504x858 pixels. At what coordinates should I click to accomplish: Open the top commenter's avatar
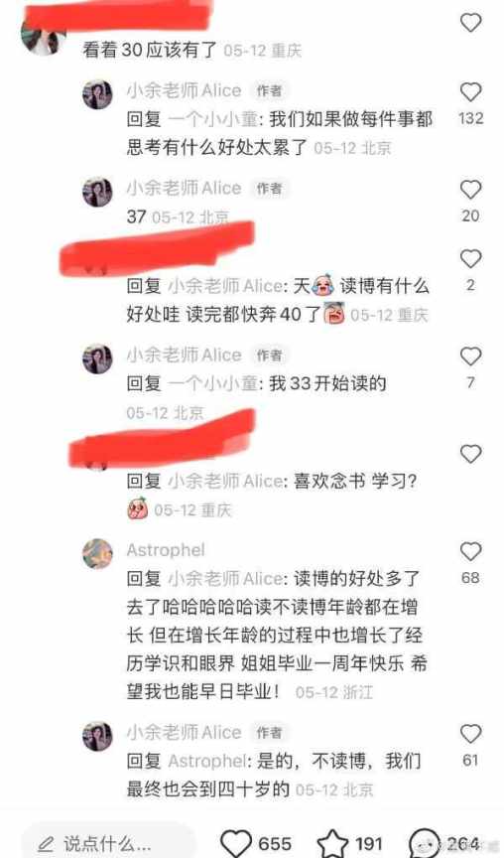pos(43,34)
